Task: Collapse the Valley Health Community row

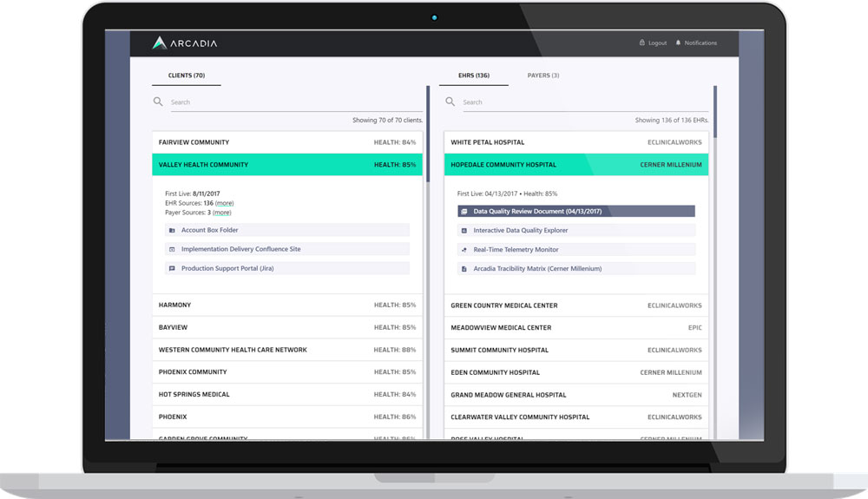Action: point(287,164)
